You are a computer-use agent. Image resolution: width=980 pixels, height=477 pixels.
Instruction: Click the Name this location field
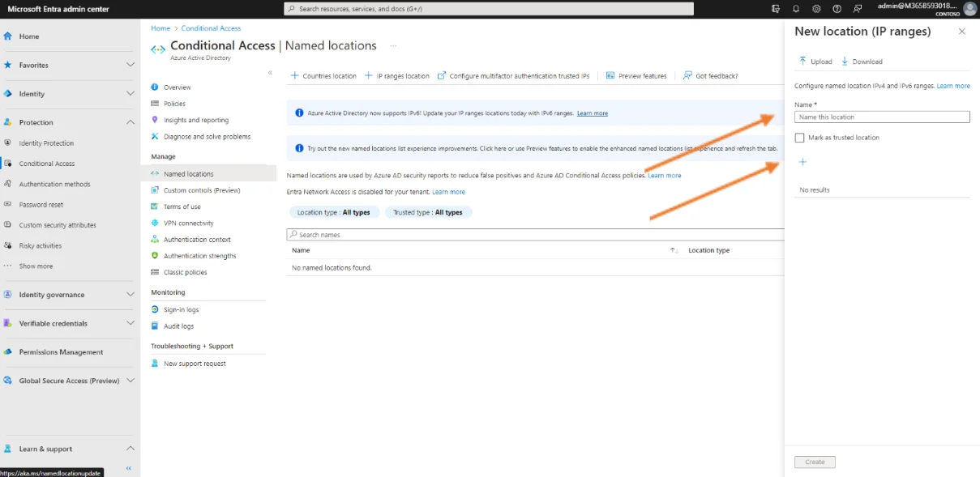tap(882, 117)
